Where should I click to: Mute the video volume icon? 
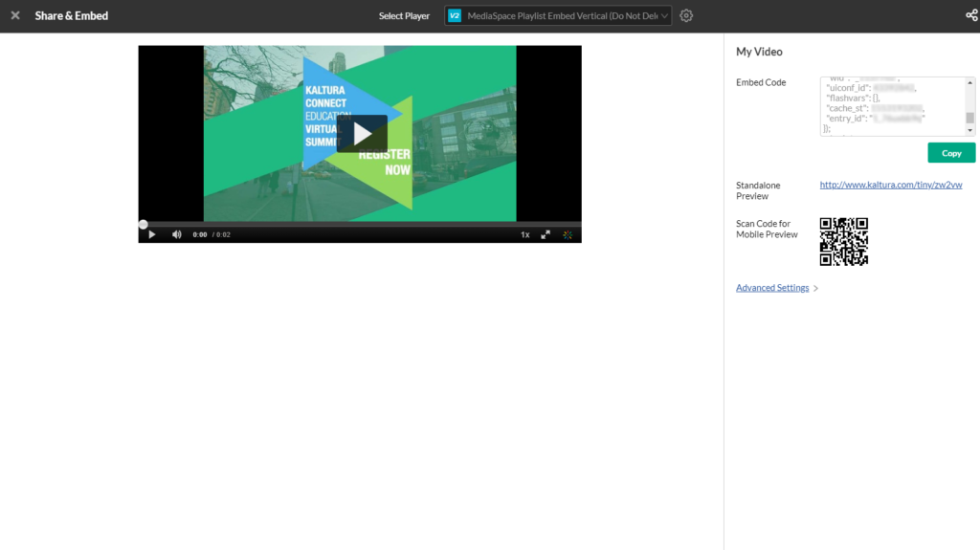point(177,234)
